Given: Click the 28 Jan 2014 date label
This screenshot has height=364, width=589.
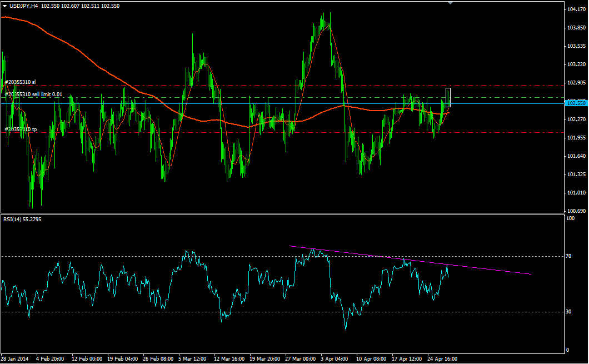Looking at the screenshot, I should 14,359.
